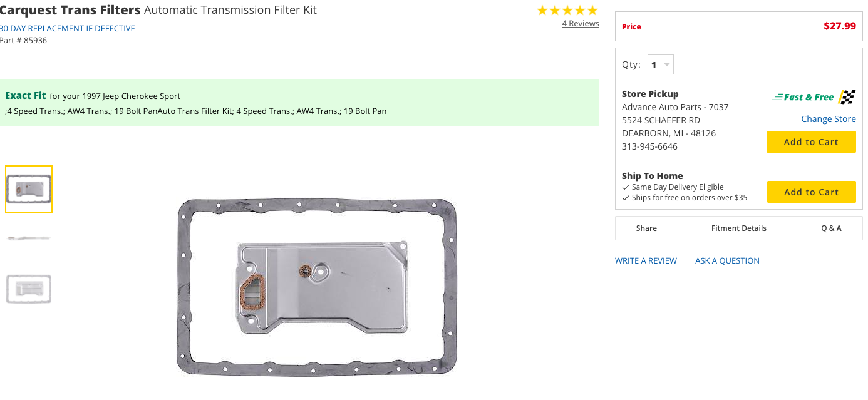Open the Qty dropdown
868x400 pixels.
[x=660, y=64]
